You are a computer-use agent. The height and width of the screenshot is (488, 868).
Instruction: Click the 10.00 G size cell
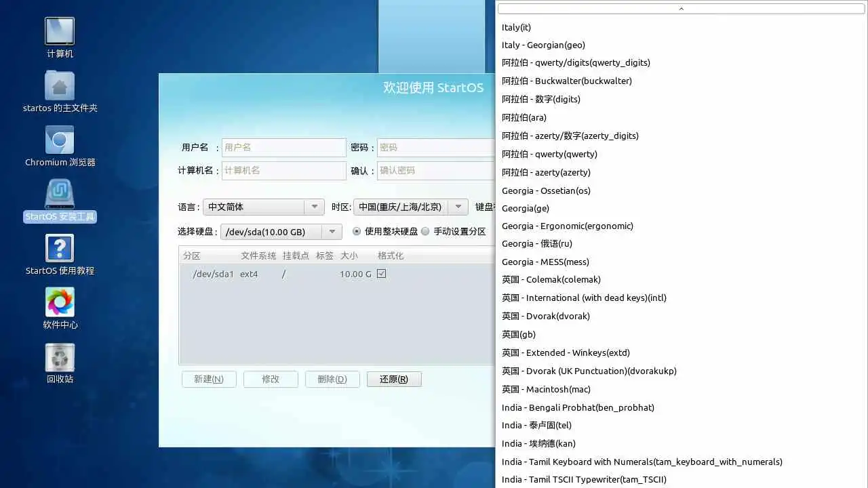click(x=355, y=274)
